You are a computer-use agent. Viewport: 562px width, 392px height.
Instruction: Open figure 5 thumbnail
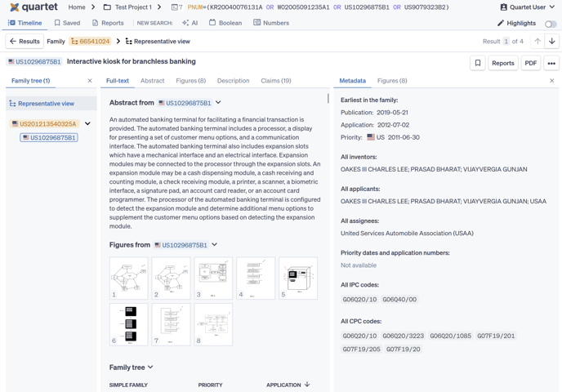(298, 278)
